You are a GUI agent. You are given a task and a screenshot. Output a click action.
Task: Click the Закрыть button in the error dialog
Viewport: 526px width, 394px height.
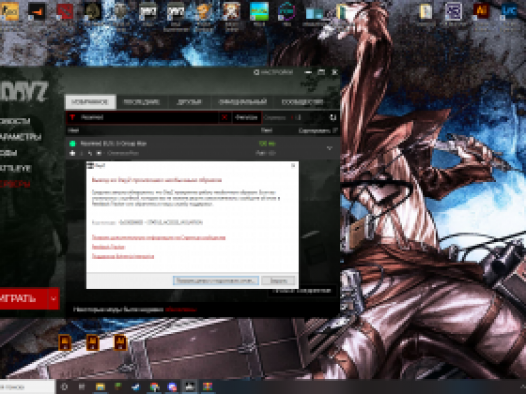[x=278, y=280]
